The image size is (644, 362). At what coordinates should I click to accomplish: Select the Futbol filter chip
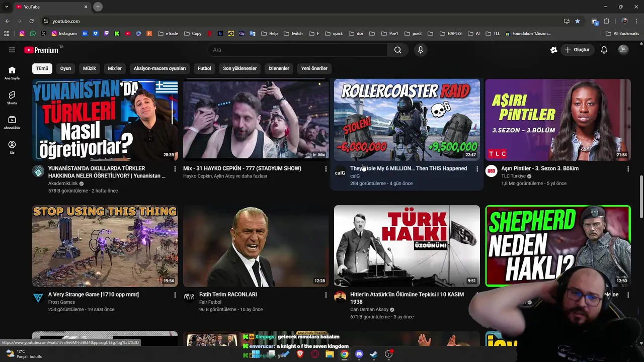point(204,68)
